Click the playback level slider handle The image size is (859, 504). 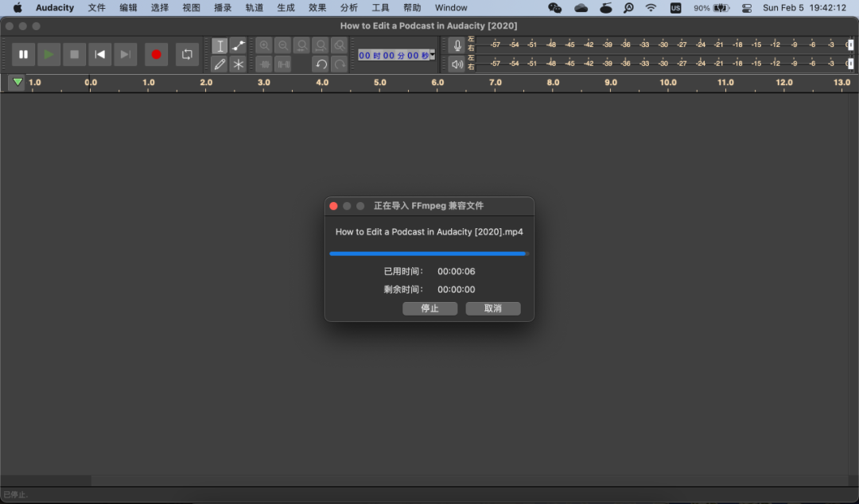point(850,64)
